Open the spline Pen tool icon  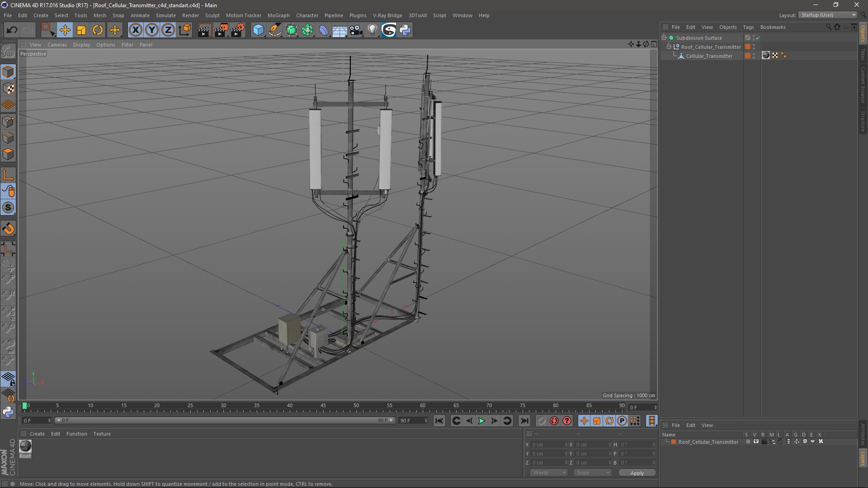pos(275,30)
